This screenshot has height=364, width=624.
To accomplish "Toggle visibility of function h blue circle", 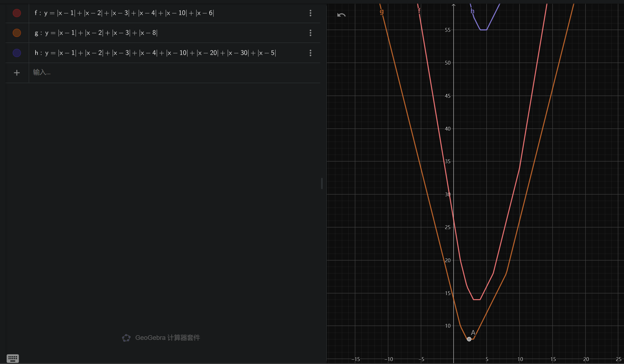I will (17, 53).
